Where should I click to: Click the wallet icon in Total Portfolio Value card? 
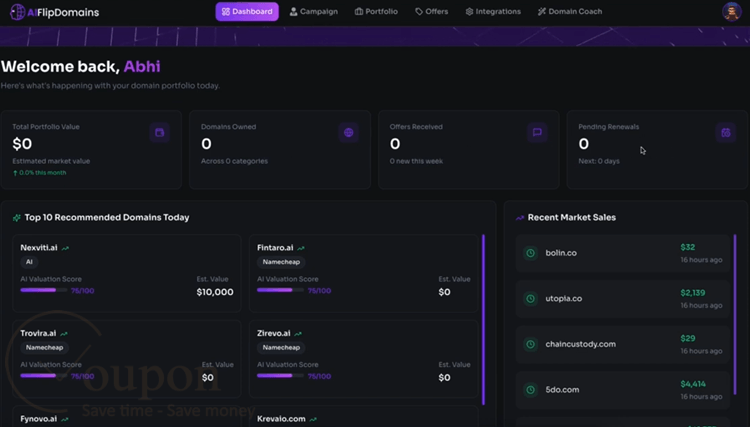pyautogui.click(x=159, y=132)
